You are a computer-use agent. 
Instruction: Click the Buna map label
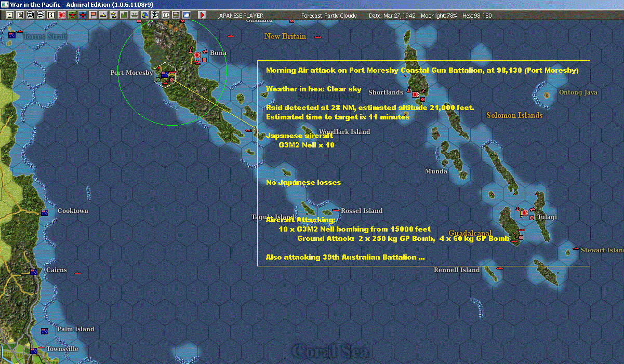pos(218,53)
